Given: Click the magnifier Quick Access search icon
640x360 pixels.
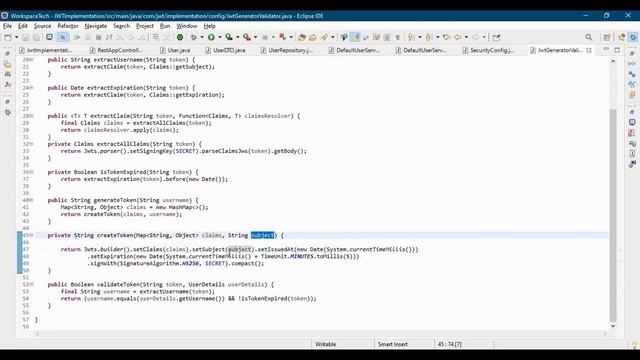Looking at the screenshot, I should point(589,37).
